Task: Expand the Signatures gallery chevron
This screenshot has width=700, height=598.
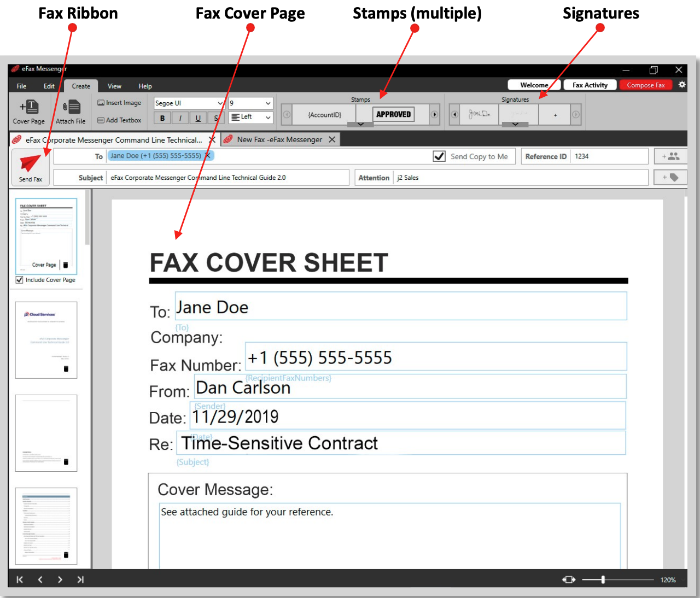Action: point(515,124)
